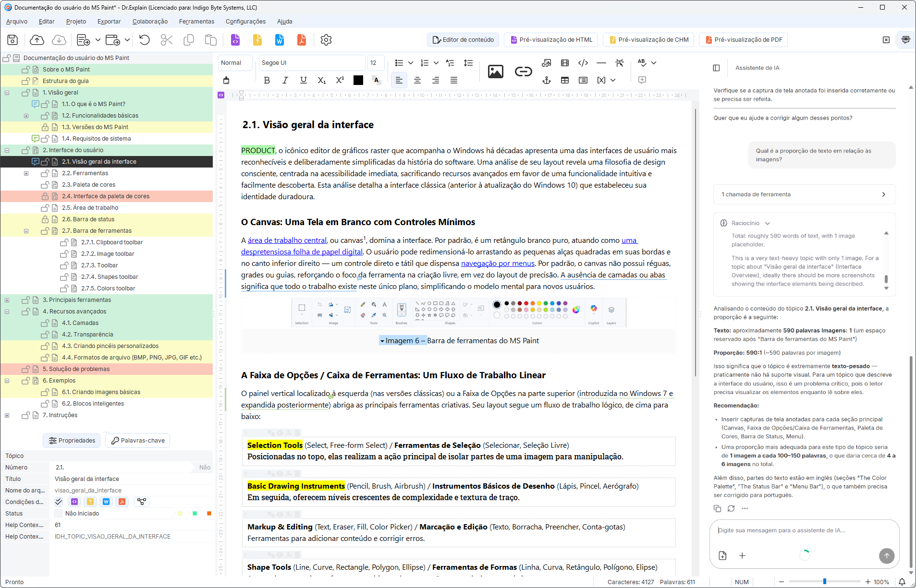Set status using the green status swatch
Image resolution: width=916 pixels, height=588 pixels.
(x=195, y=513)
